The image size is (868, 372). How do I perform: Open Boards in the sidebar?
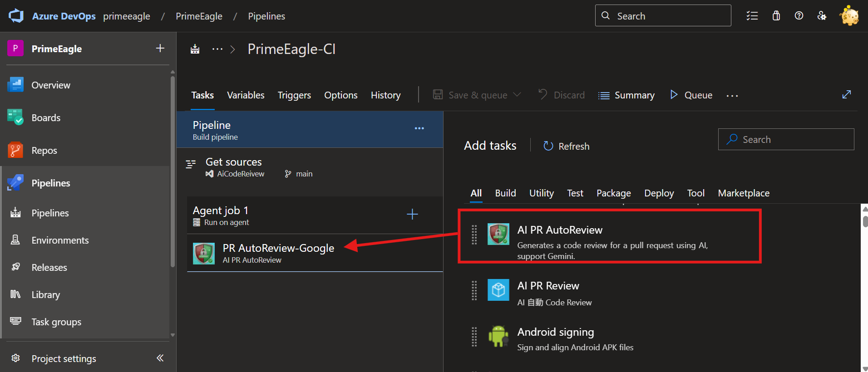pyautogui.click(x=46, y=117)
